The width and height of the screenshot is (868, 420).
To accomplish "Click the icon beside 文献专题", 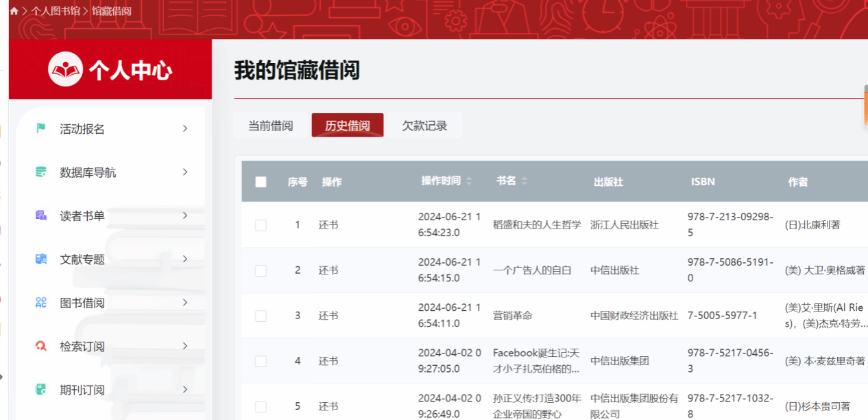I will [41, 259].
